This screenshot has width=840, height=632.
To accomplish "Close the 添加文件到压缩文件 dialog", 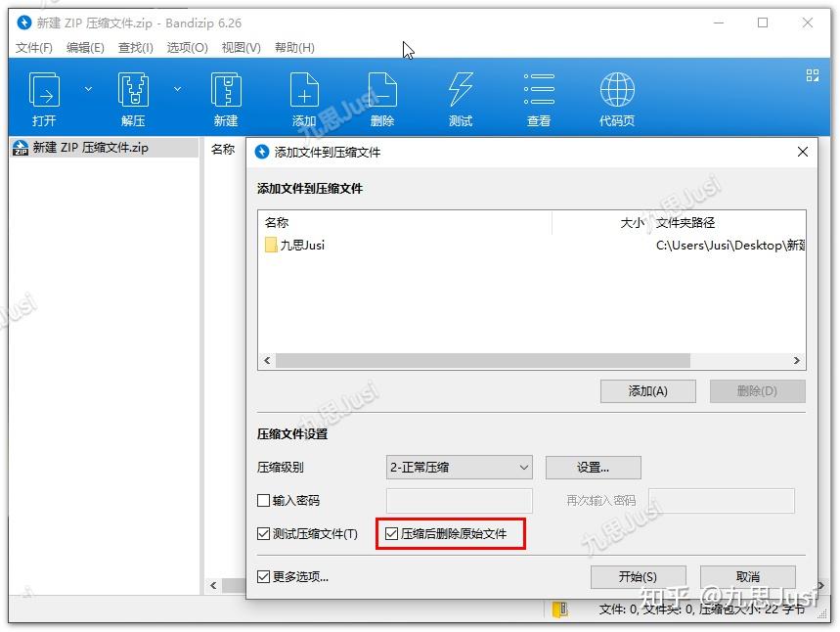I will (x=803, y=152).
